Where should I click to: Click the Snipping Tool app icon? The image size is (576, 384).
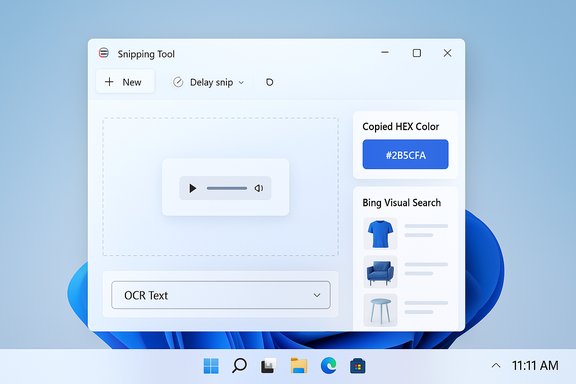104,53
